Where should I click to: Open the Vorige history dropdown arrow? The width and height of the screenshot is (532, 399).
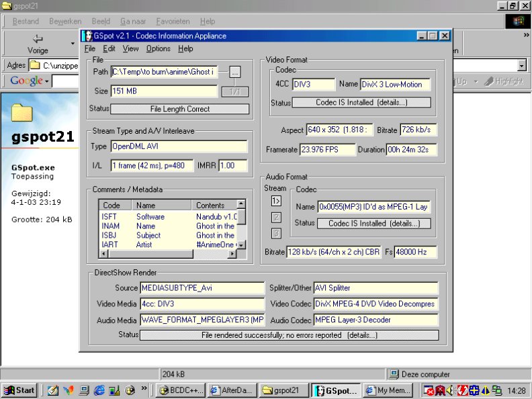click(x=73, y=44)
